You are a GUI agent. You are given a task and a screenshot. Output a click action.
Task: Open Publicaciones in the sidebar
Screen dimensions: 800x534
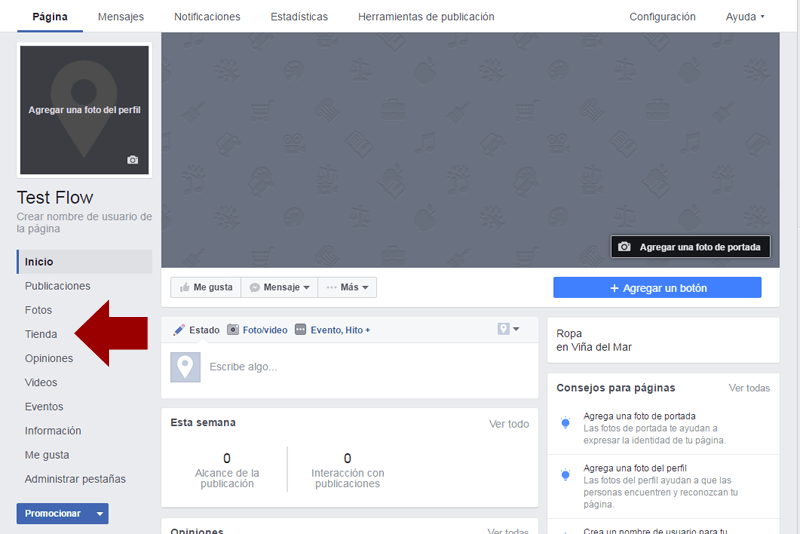coord(58,286)
